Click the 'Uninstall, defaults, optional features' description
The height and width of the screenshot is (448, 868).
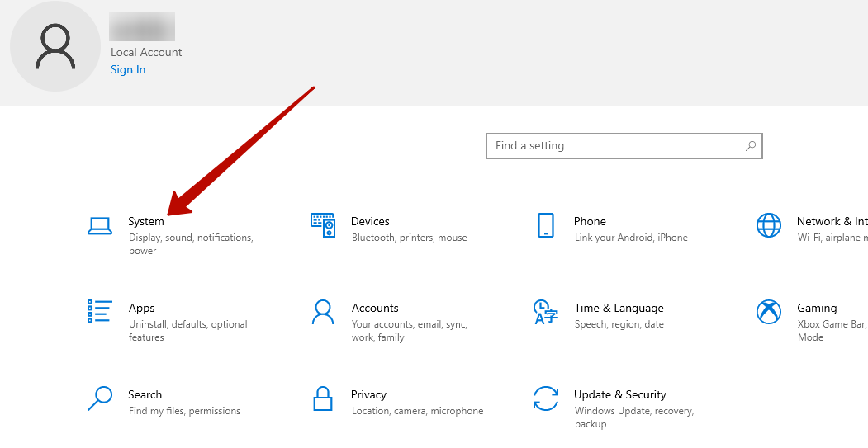click(188, 331)
